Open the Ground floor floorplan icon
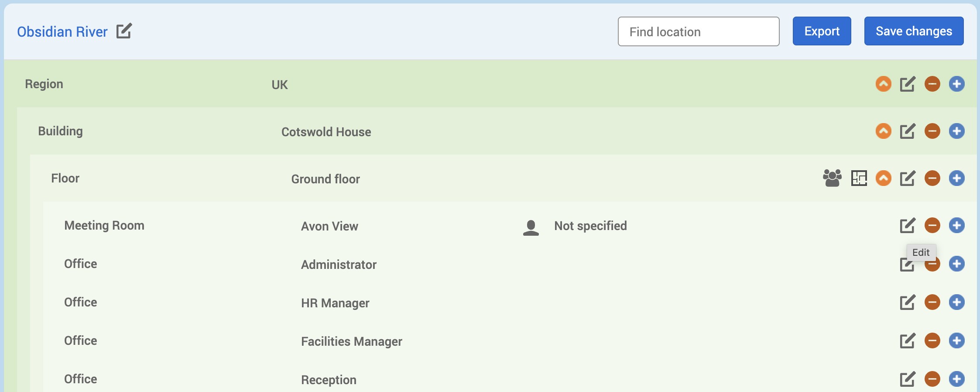This screenshot has height=392, width=980. click(859, 178)
